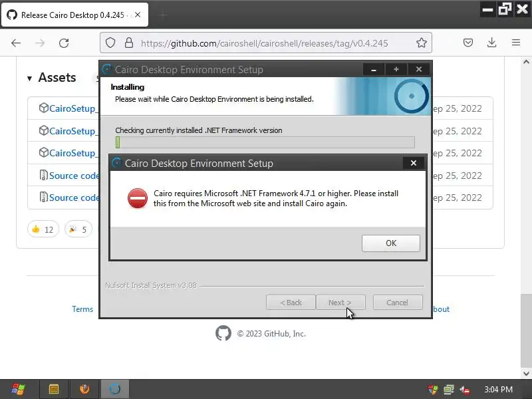Open the third CairoSetup asset link
Viewport: 532px width, 399px height.
(73, 153)
